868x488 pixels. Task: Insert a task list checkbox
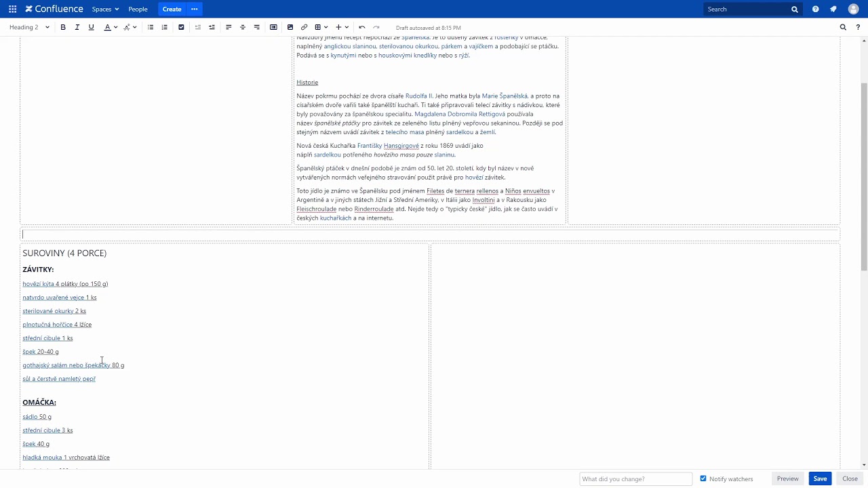[181, 27]
